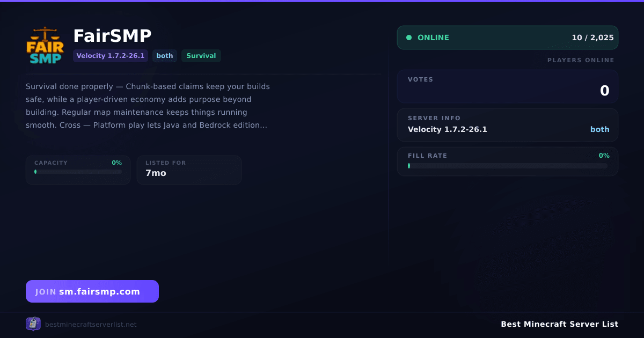Click the CAPACITY label

(x=51, y=163)
